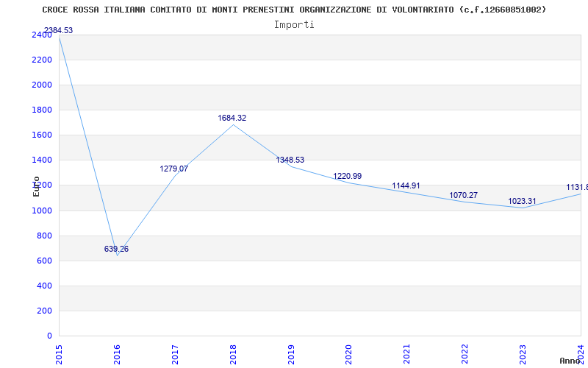588x368 pixels.
Task: Select the 2019 x-axis year label
Action: [291, 354]
